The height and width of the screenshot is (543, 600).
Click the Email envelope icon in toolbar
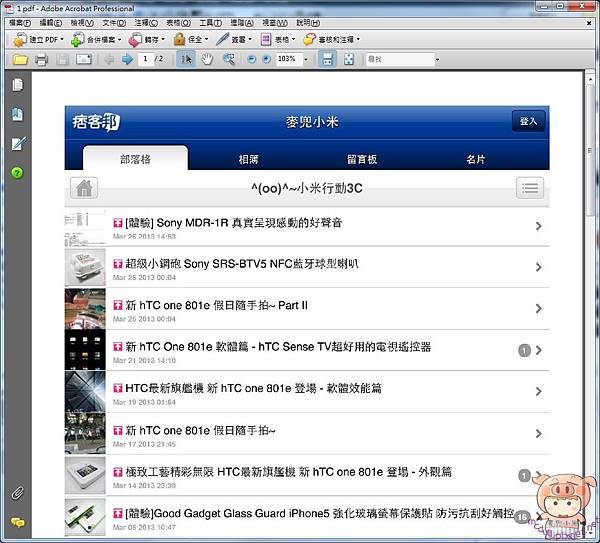84,59
